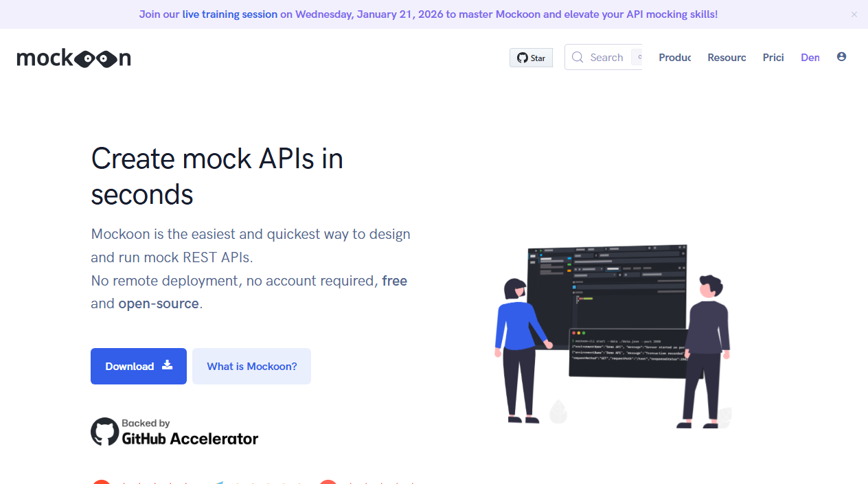The width and height of the screenshot is (868, 484).
Task: Open the user account icon in the navbar
Action: tap(841, 57)
